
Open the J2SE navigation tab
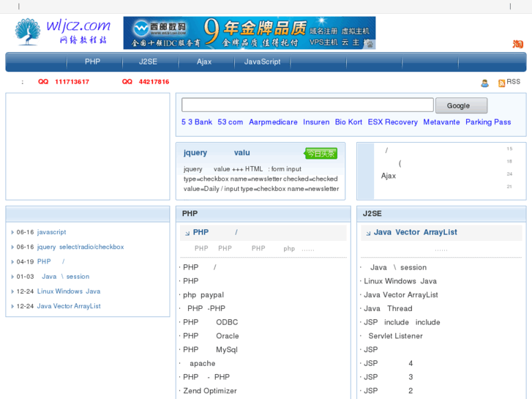click(148, 61)
